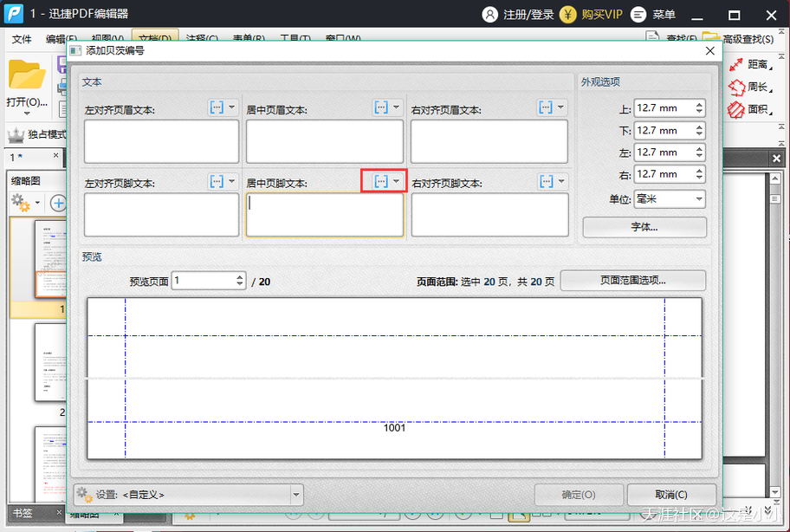Toggle 独占模式 crown icon
Image resolution: width=790 pixels, height=532 pixels.
tap(16, 134)
